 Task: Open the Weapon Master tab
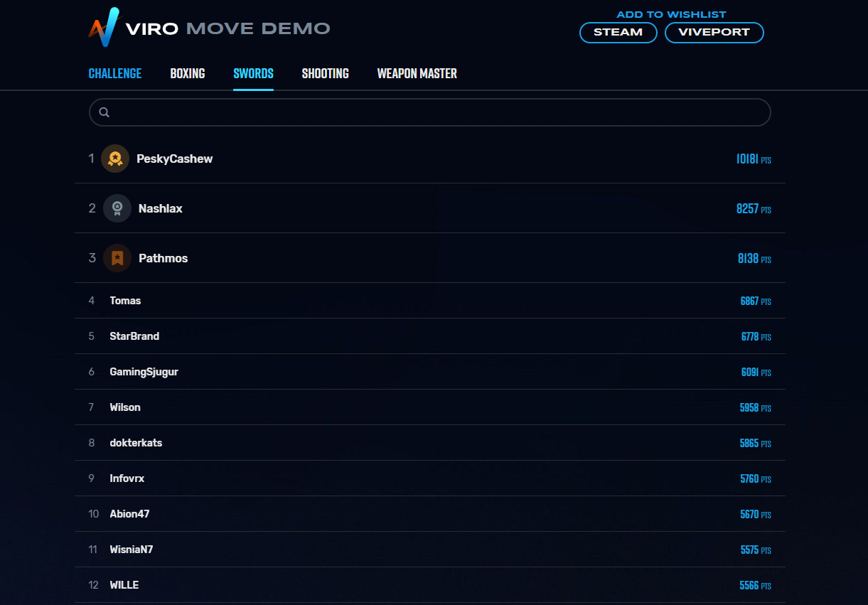pyautogui.click(x=417, y=73)
